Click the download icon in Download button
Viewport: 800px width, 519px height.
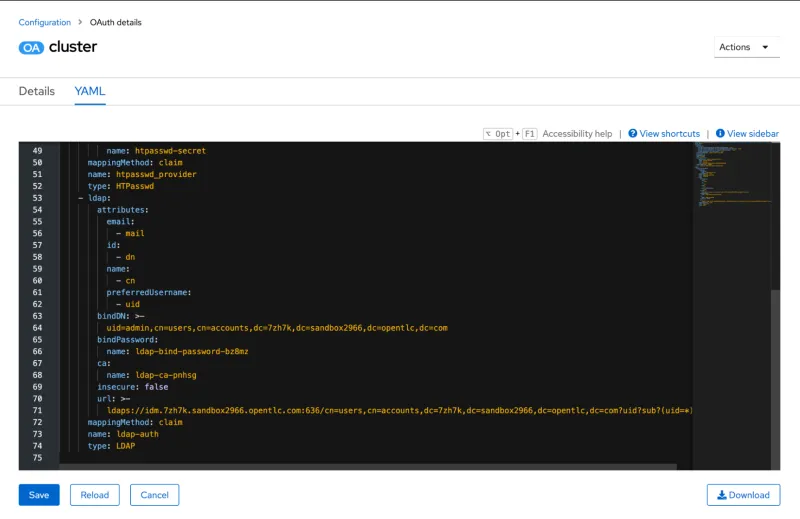tap(720, 495)
